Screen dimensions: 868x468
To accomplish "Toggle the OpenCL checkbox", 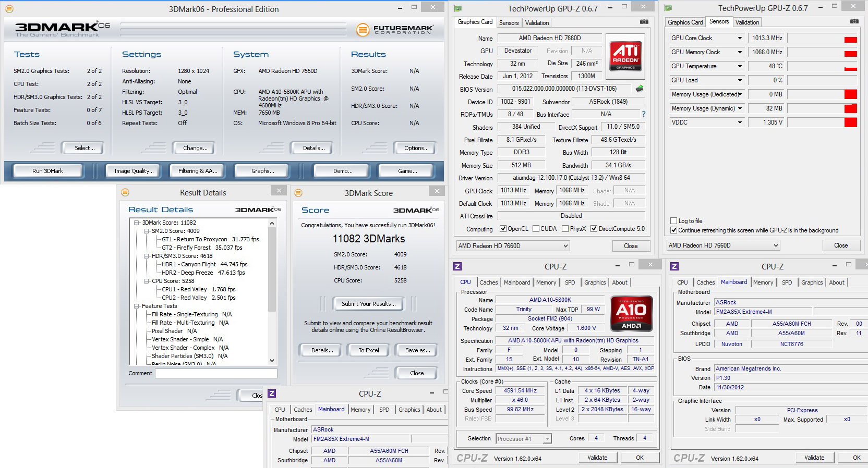I will [x=503, y=229].
